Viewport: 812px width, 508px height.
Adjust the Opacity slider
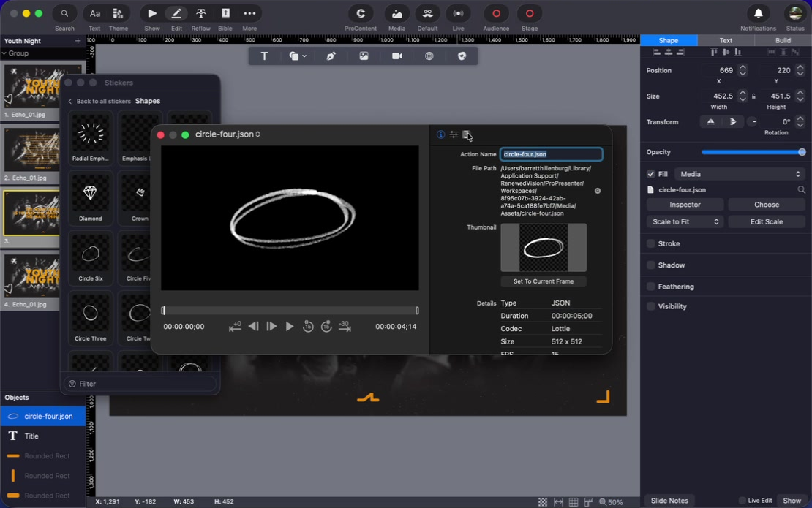pyautogui.click(x=753, y=152)
